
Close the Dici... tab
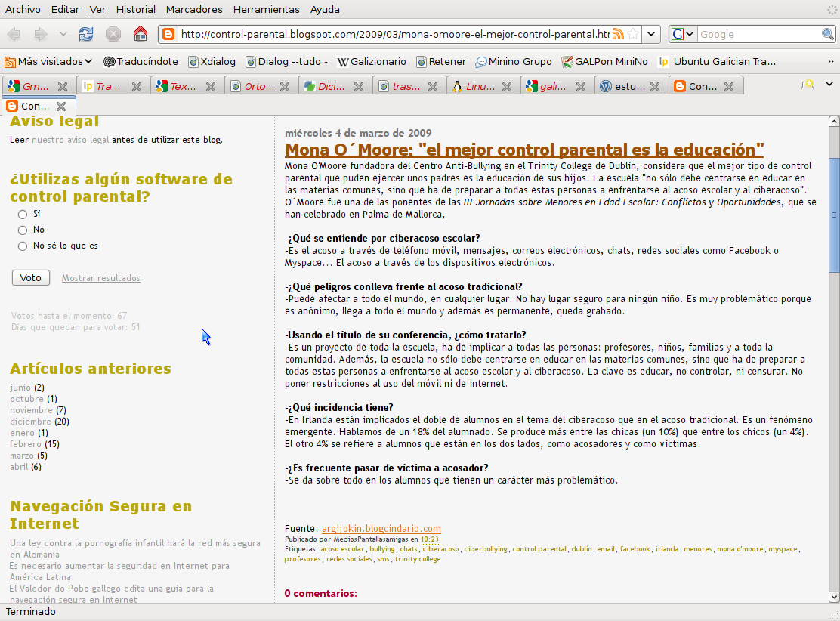coord(358,86)
